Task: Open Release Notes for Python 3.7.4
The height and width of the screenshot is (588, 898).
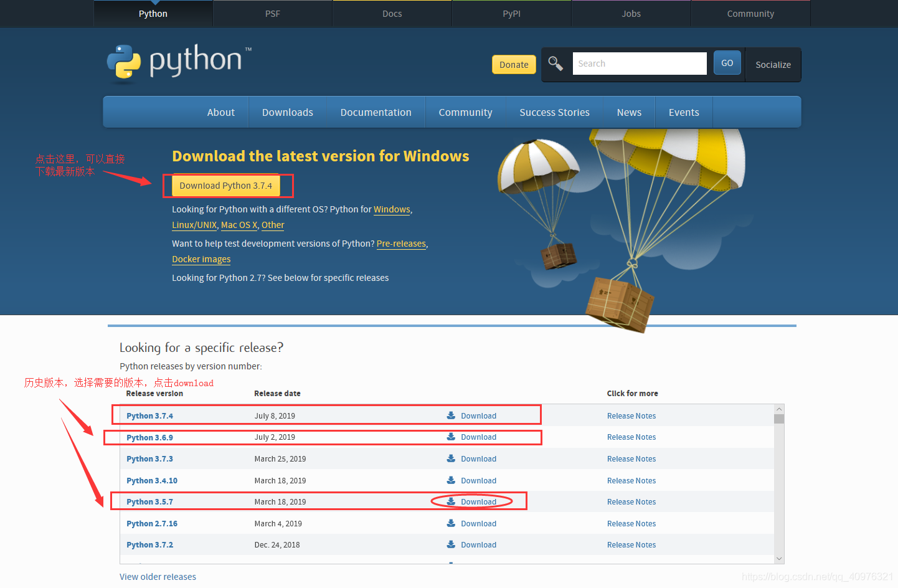Action: 631,416
